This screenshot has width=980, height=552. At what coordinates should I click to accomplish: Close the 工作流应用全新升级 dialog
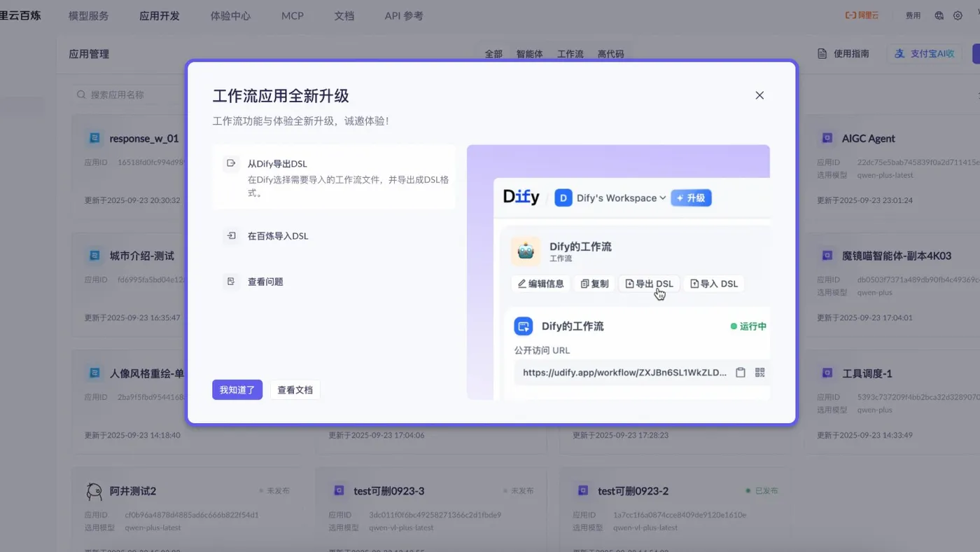pyautogui.click(x=759, y=95)
